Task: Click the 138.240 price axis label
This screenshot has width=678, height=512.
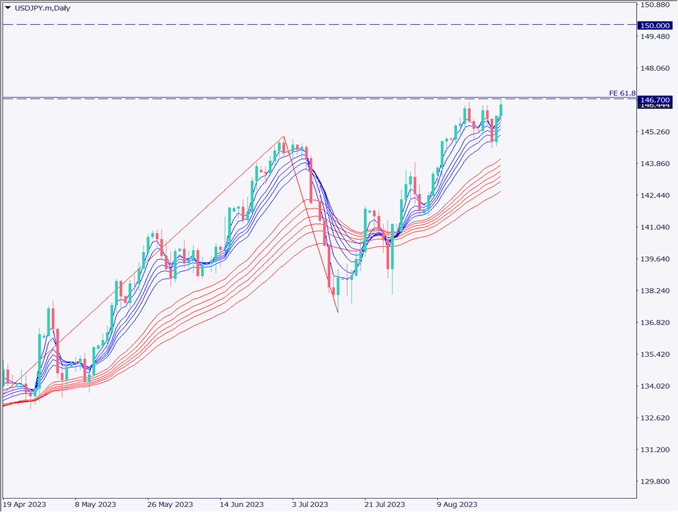Action: click(654, 291)
